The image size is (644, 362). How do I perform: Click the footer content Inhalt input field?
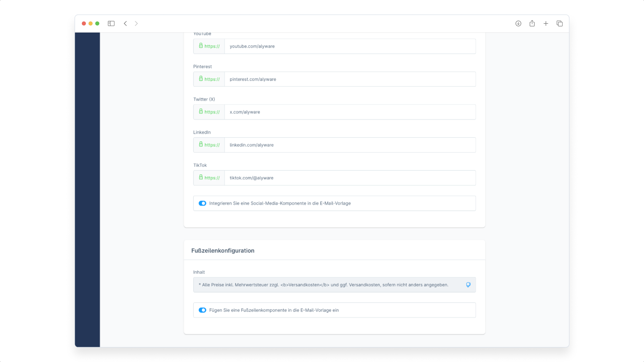(x=334, y=285)
